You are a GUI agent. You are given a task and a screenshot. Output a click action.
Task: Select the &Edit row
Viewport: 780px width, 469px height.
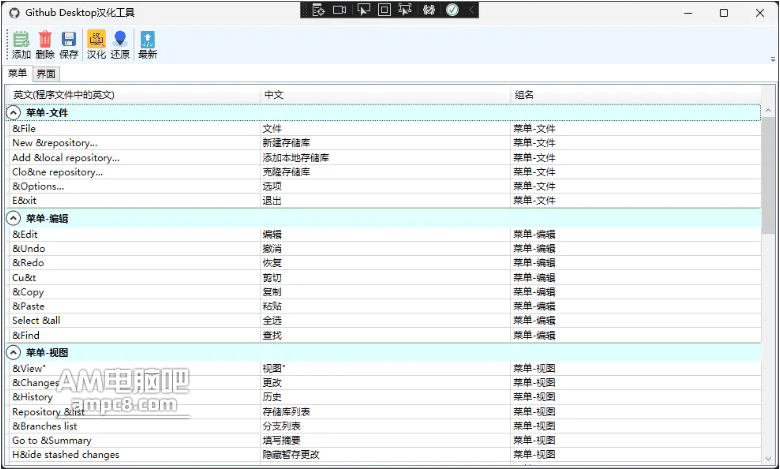384,234
